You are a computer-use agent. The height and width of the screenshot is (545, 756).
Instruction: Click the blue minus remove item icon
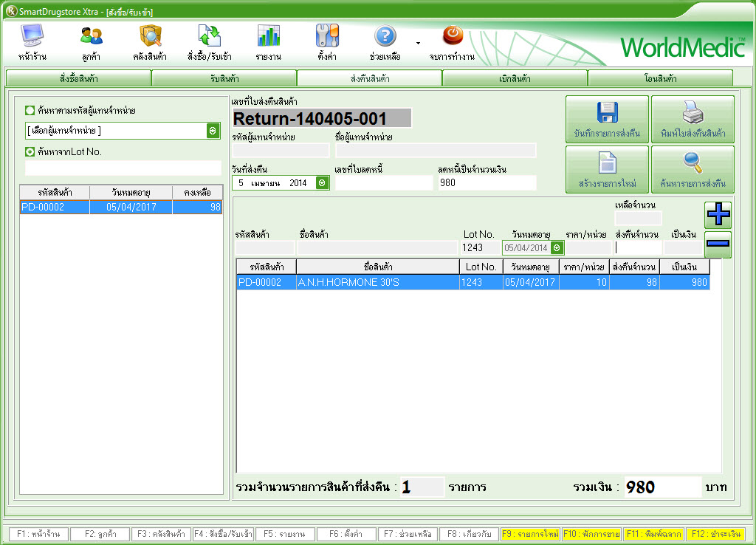[x=718, y=243]
